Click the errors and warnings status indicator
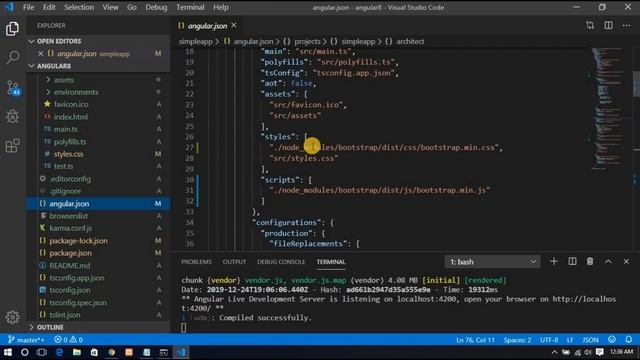 (x=68, y=340)
